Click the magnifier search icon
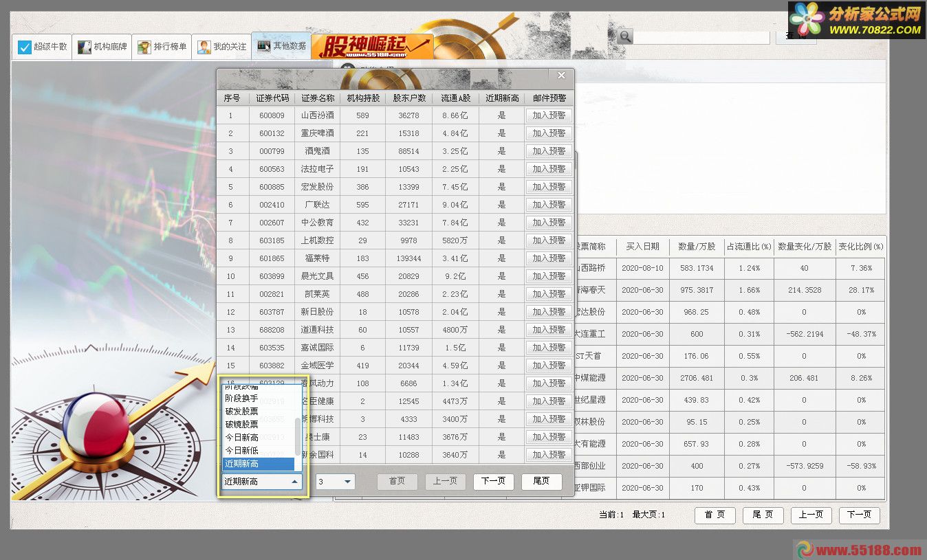927x560 pixels. (x=624, y=36)
